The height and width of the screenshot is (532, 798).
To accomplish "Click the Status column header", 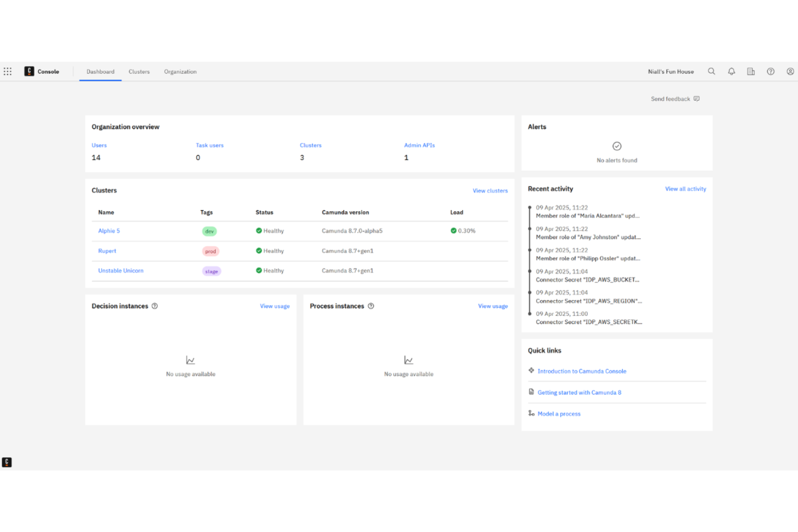I will (x=264, y=212).
